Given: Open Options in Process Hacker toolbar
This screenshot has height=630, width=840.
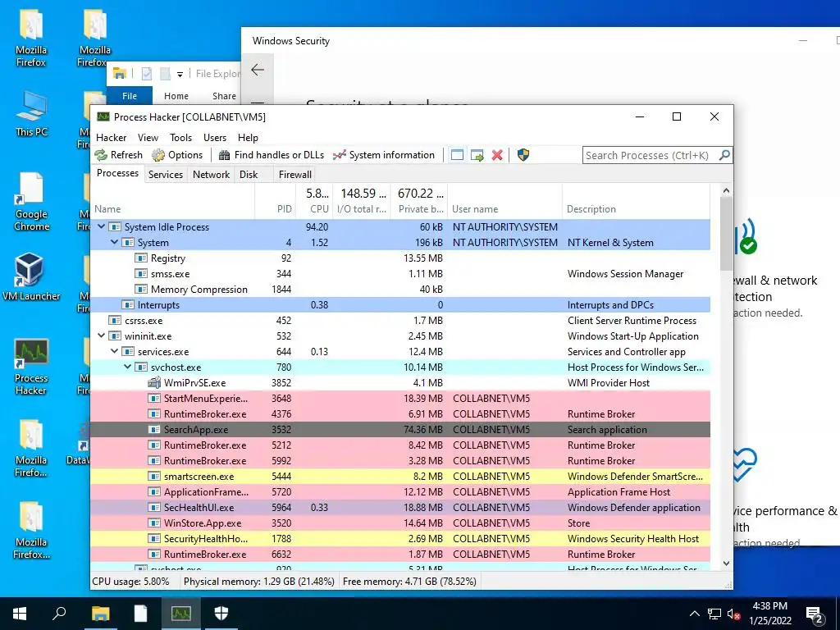Looking at the screenshot, I should click(x=177, y=155).
